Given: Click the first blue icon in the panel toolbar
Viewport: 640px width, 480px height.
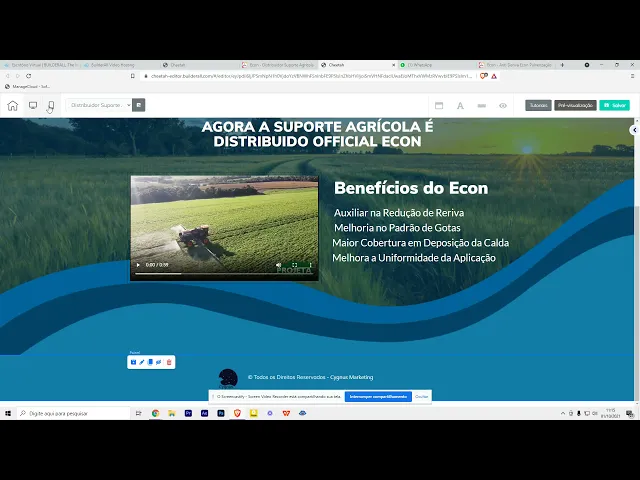Looking at the screenshot, I should [133, 362].
